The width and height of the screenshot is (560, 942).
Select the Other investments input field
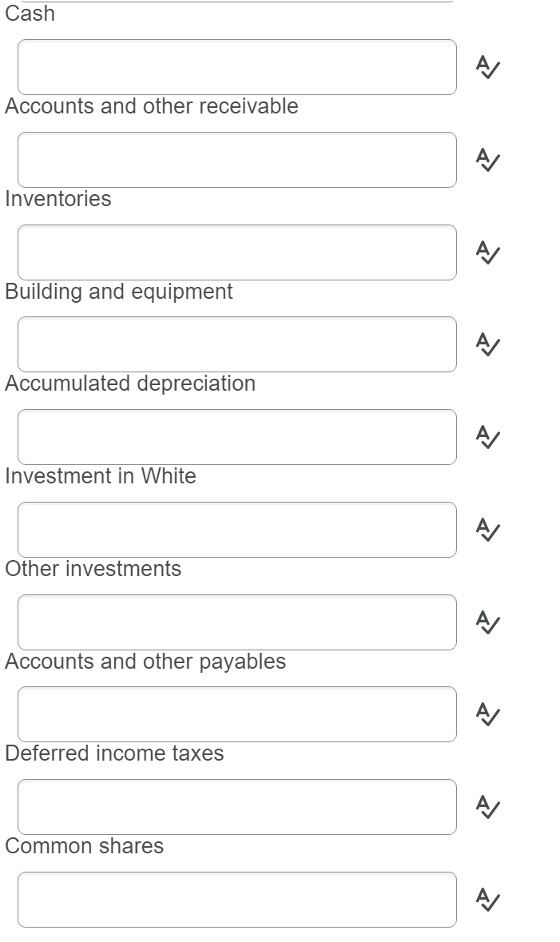pos(236,622)
